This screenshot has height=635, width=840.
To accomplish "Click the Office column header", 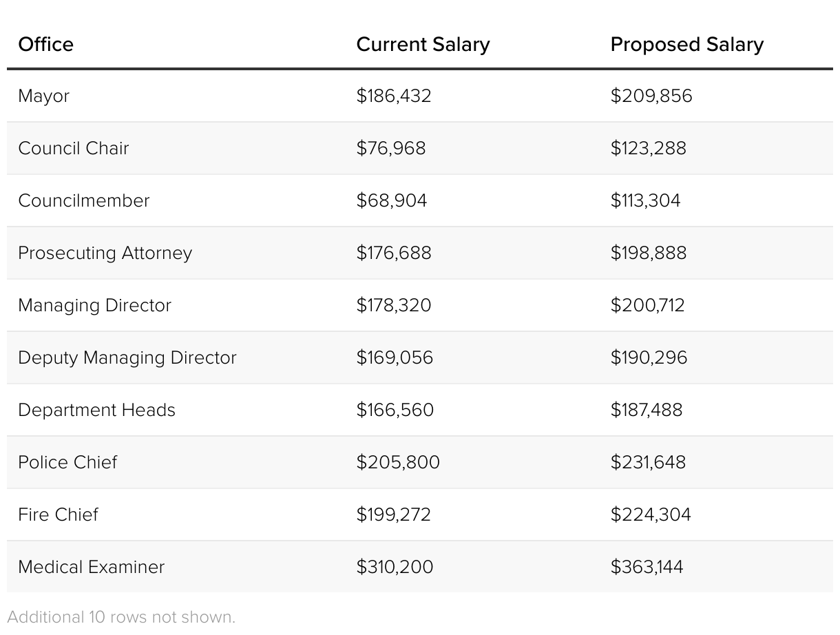I will (x=45, y=44).
